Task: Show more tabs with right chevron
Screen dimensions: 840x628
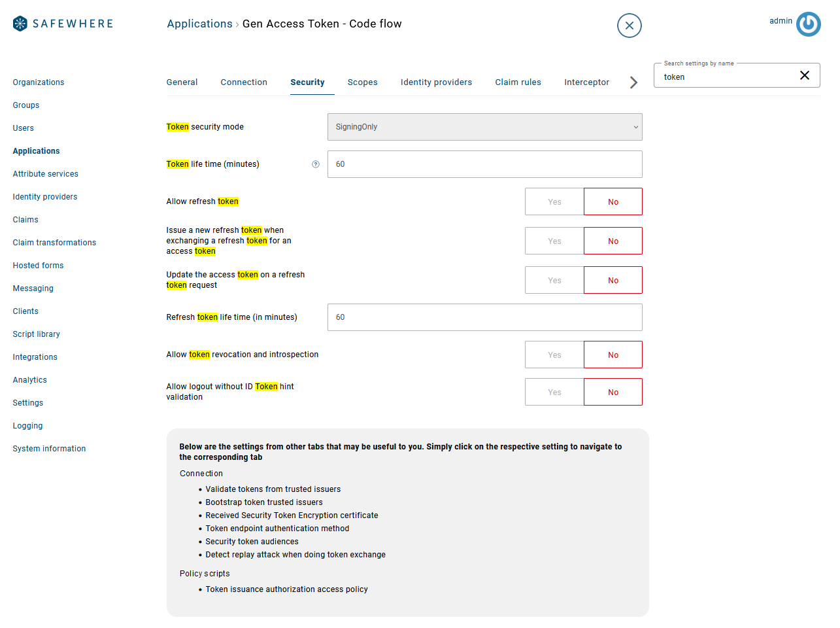Action: point(633,82)
